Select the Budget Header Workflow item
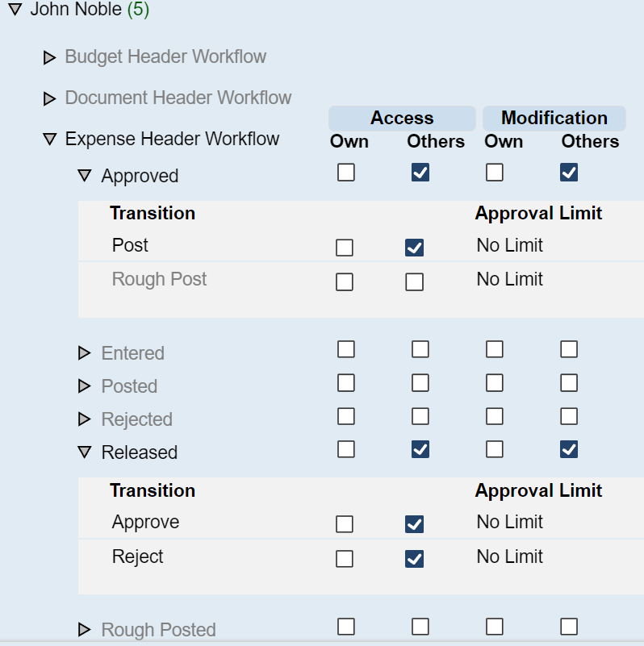 pos(165,56)
